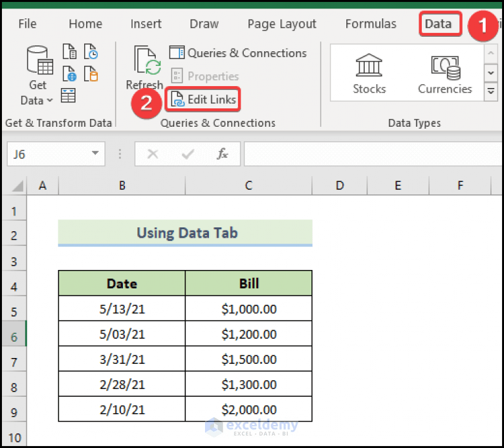Click inside the formula bar
The image size is (504, 448).
coord(373,154)
